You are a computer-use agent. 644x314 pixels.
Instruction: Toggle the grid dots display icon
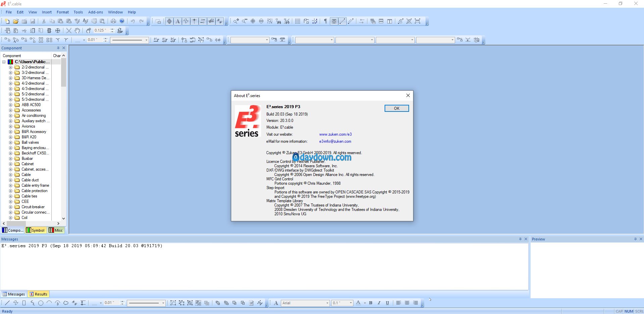coord(298,21)
